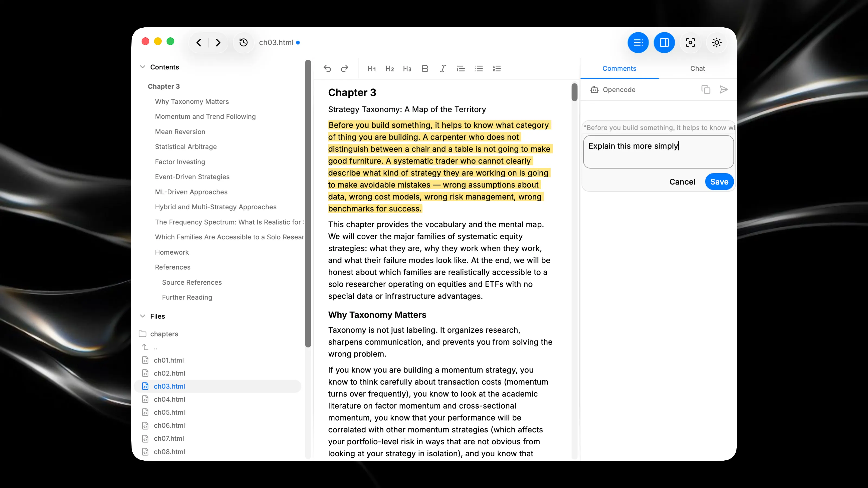Navigate to ML-Driven Approaches section

pyautogui.click(x=191, y=192)
